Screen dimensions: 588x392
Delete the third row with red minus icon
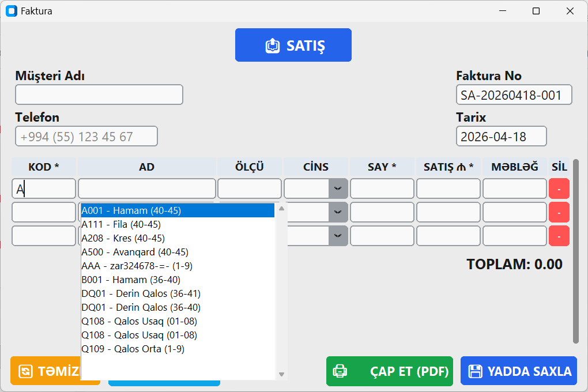[x=559, y=236]
